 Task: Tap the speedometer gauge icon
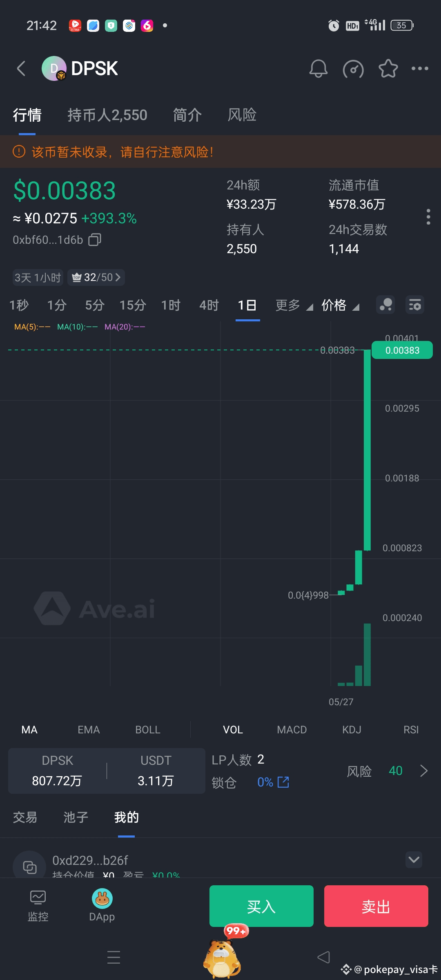point(353,69)
